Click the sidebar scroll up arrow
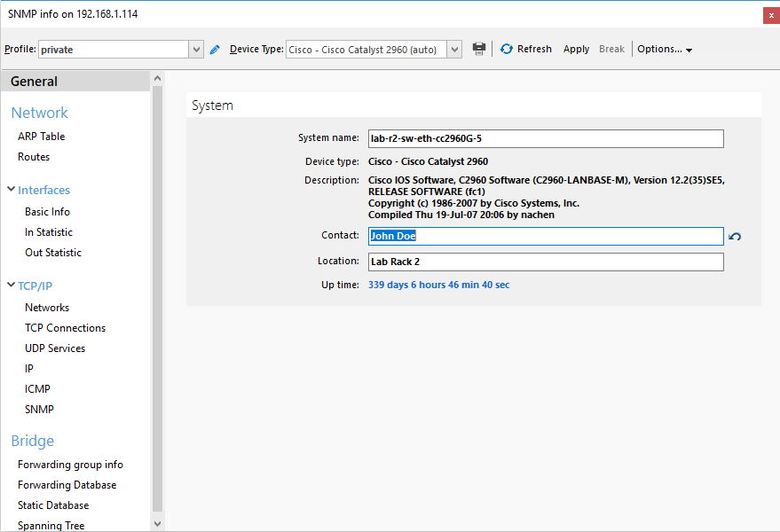 (x=157, y=78)
